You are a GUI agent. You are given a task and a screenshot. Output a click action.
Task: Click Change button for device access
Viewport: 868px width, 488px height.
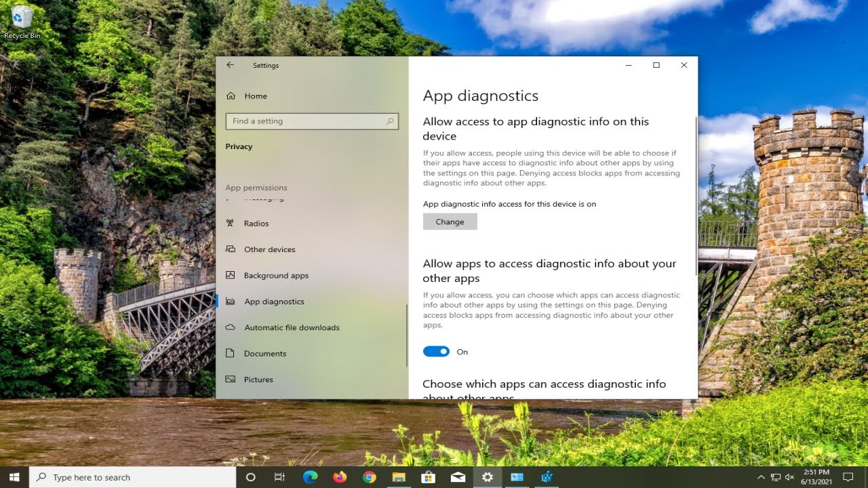(450, 222)
